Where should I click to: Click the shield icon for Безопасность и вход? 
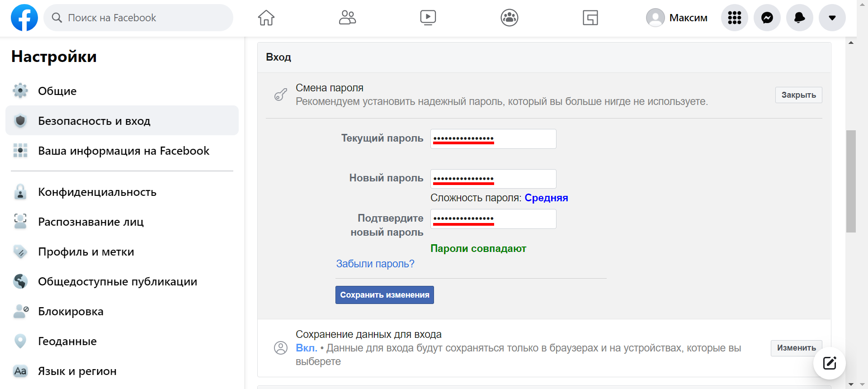(20, 121)
